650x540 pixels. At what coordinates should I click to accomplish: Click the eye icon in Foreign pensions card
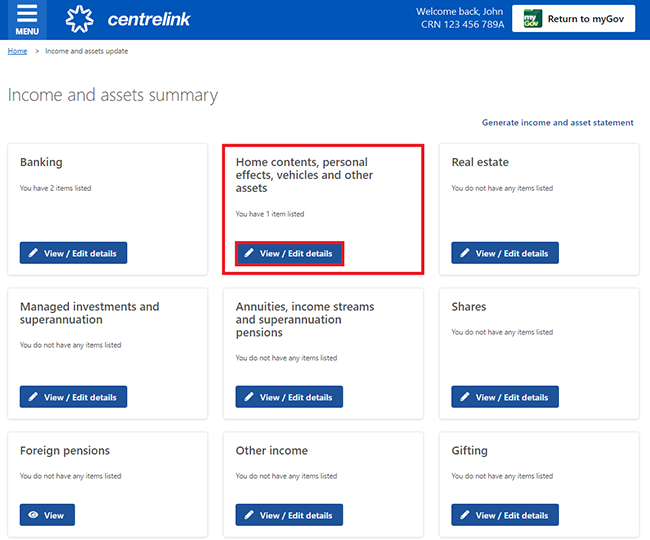click(x=33, y=515)
